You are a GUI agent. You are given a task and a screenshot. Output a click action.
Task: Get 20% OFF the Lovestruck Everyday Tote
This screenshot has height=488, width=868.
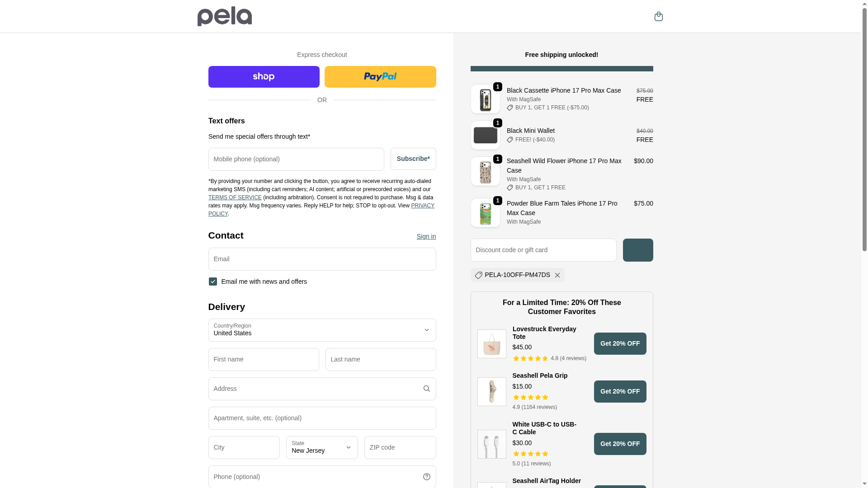pyautogui.click(x=620, y=344)
